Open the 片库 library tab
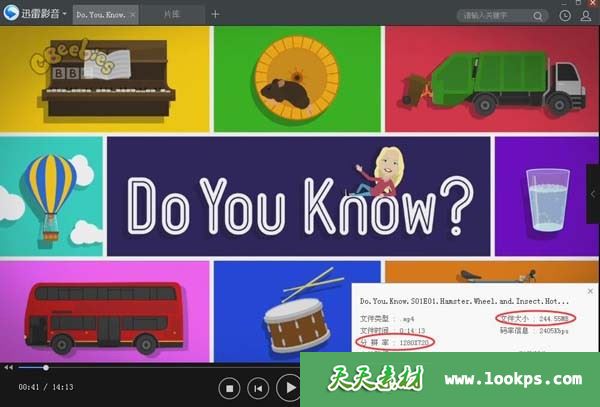This screenshot has height=407, width=600. click(x=172, y=15)
